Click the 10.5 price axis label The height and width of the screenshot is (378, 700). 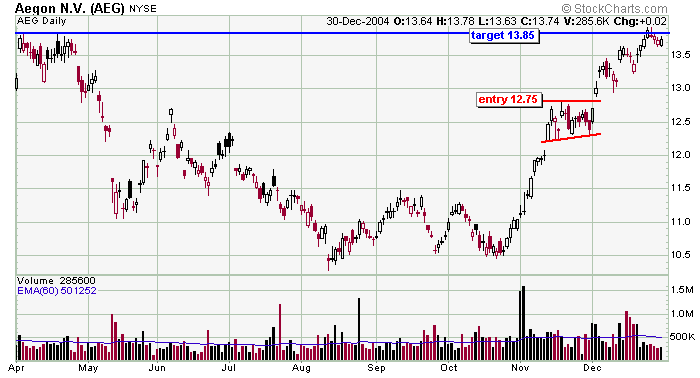point(681,255)
